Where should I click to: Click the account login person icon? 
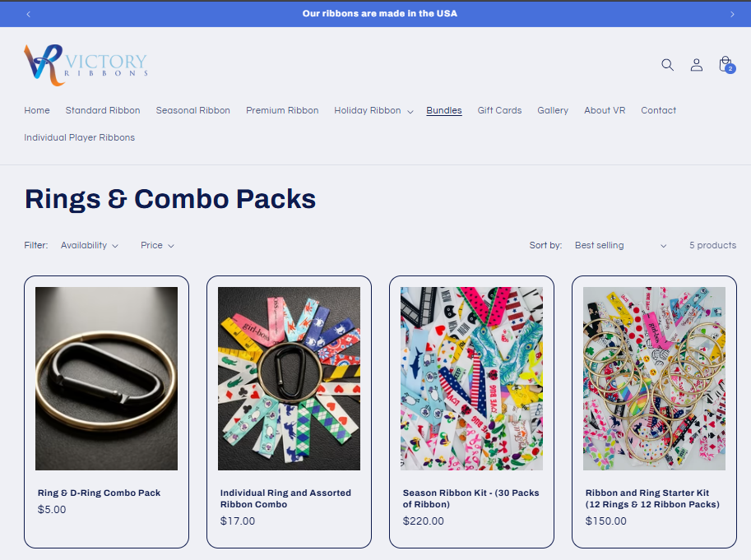(697, 65)
